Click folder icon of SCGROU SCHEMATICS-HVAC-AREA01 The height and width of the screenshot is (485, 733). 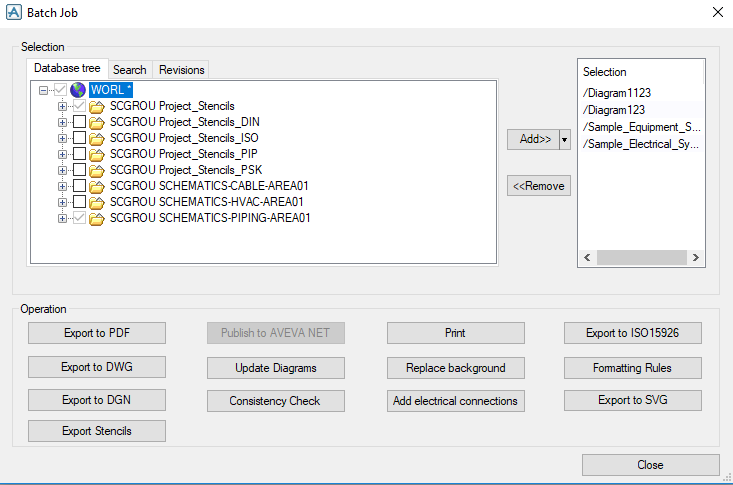[97, 202]
